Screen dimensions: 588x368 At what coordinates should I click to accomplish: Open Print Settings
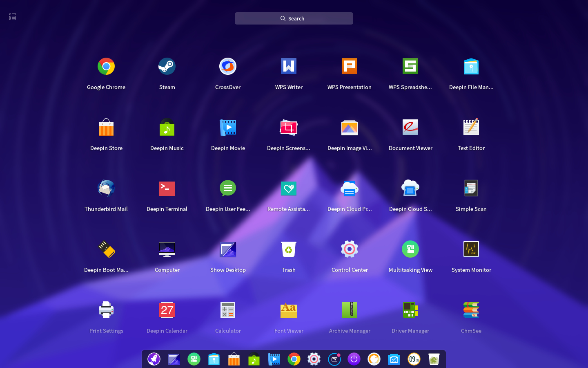tap(106, 310)
